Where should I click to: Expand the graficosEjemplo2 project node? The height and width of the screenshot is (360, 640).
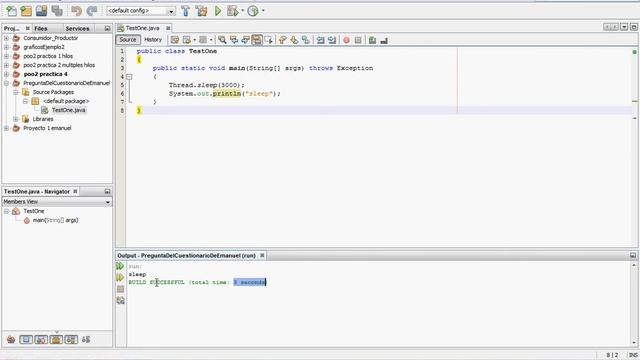[x=6, y=47]
